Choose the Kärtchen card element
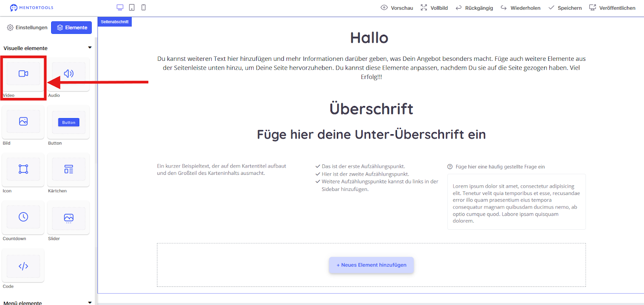 pyautogui.click(x=68, y=170)
